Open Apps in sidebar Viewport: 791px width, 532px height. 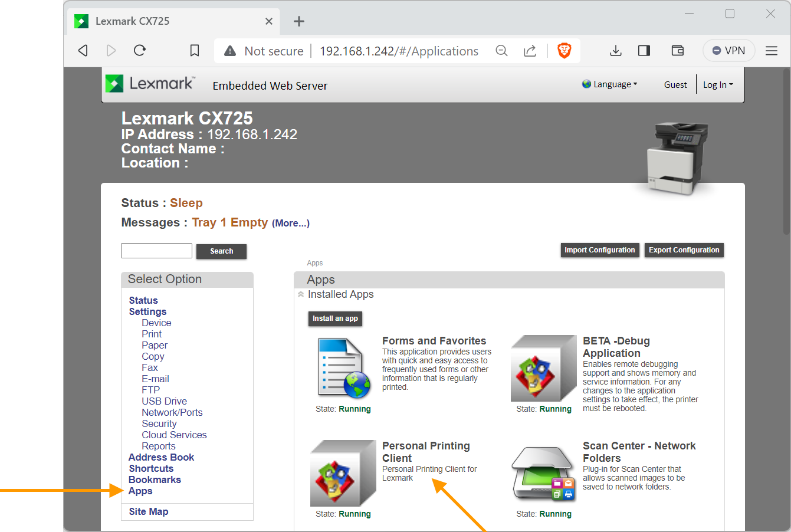pos(140,491)
